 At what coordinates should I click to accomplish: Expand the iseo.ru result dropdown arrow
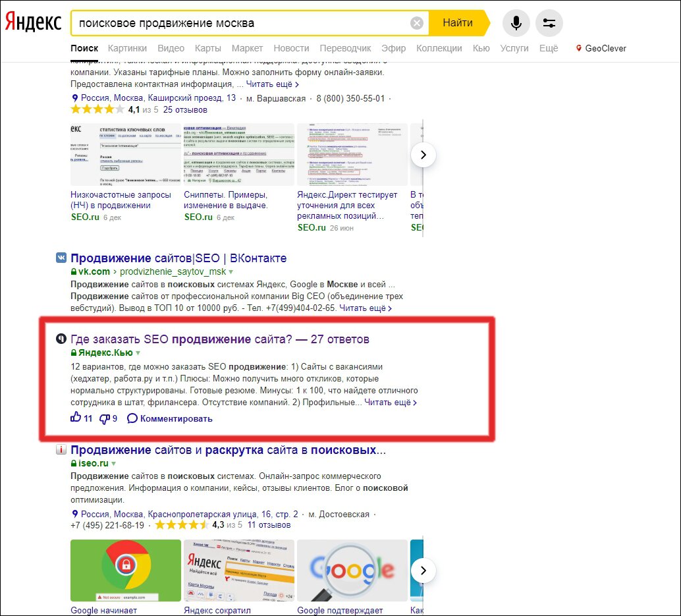pos(113,464)
